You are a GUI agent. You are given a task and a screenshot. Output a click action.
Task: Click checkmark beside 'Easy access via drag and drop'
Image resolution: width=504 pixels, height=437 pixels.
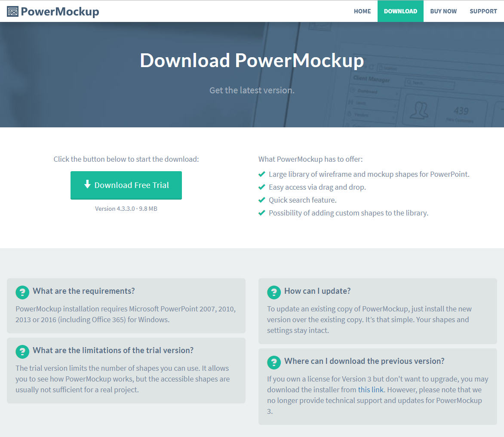click(x=261, y=187)
